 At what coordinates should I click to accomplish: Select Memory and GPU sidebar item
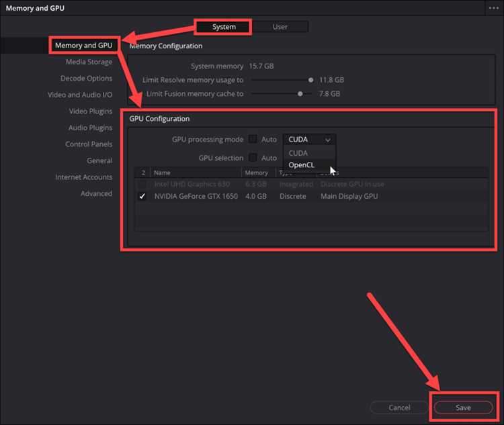pos(83,45)
